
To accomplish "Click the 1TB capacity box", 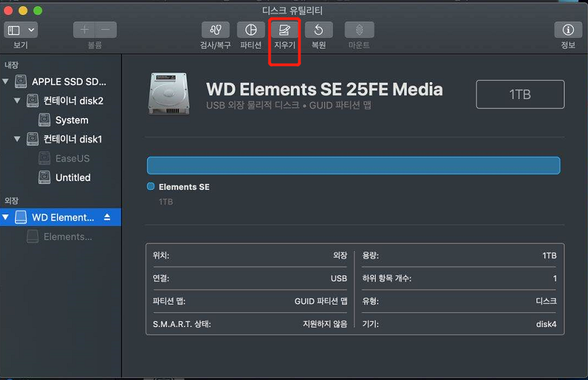I will (x=520, y=94).
